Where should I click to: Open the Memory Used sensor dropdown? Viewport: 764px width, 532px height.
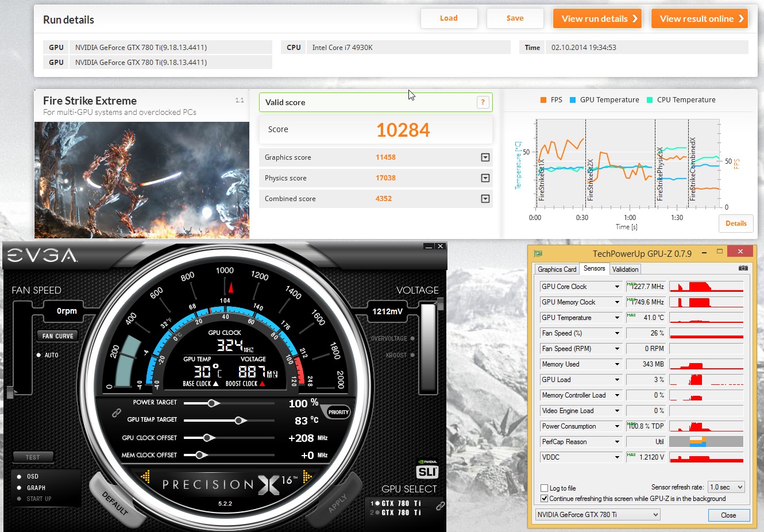[x=618, y=364]
